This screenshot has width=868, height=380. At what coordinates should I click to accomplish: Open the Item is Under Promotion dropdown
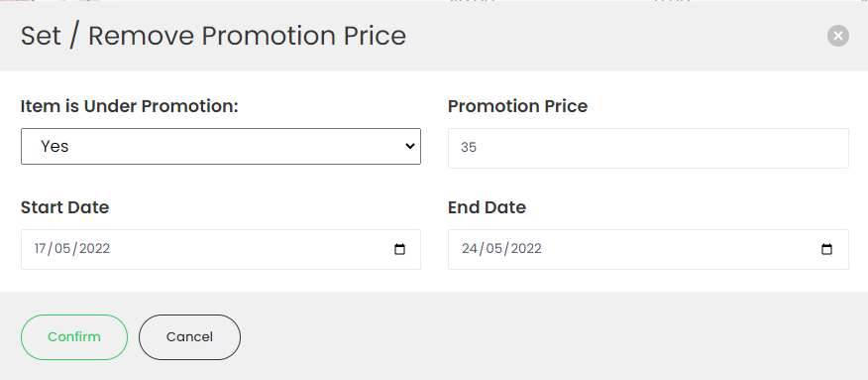pyautogui.click(x=221, y=146)
